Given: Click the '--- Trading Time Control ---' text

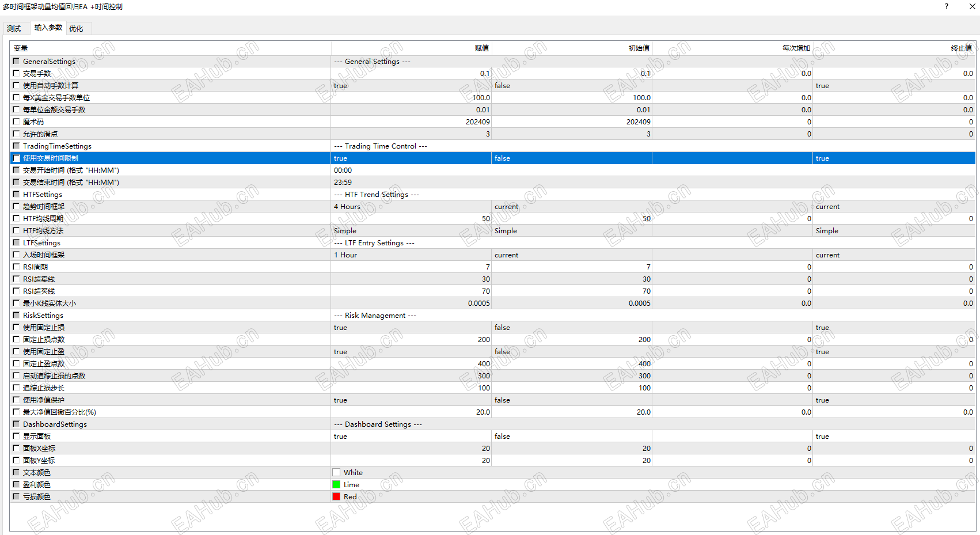Looking at the screenshot, I should 381,146.
